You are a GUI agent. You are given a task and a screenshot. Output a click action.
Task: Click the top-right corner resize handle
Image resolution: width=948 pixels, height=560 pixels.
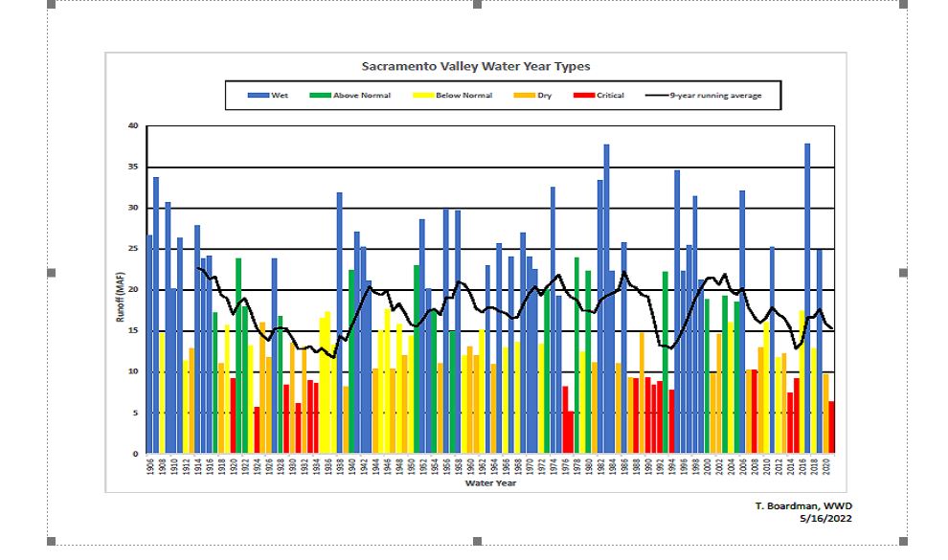pos(903,5)
